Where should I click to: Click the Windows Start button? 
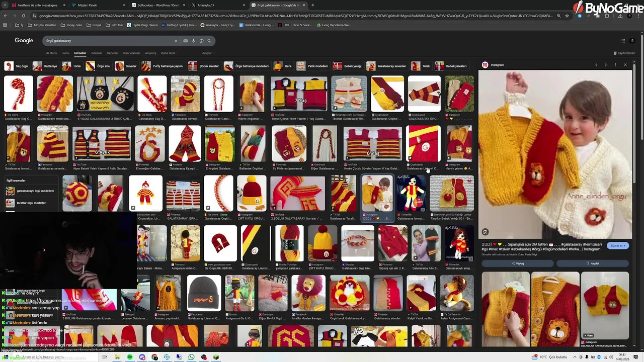6,357
